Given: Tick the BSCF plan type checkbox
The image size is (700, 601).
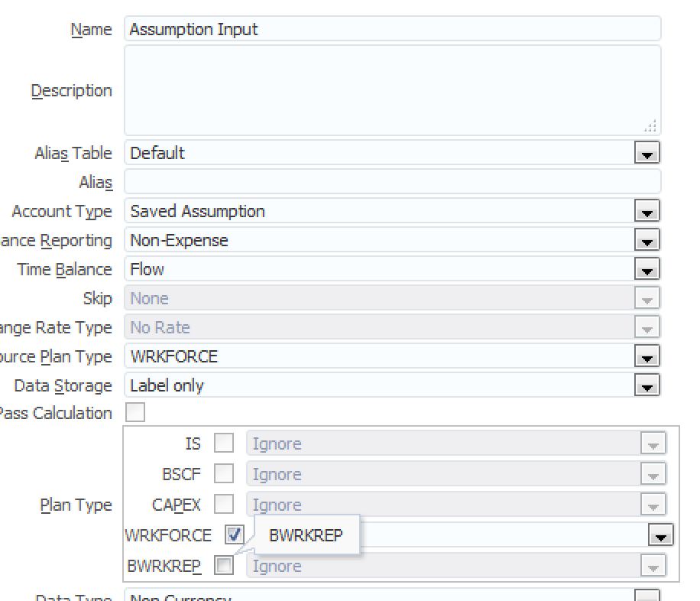Looking at the screenshot, I should [x=224, y=474].
